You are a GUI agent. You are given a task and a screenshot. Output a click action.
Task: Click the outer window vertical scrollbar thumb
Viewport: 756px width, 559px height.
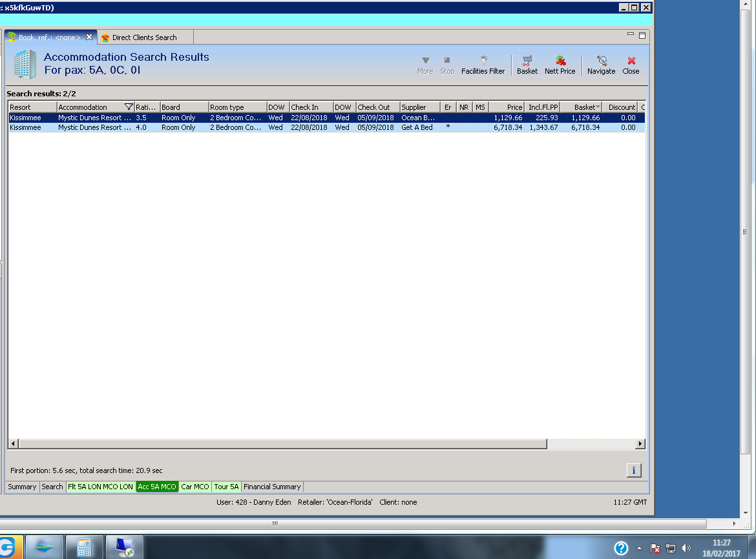746,232
